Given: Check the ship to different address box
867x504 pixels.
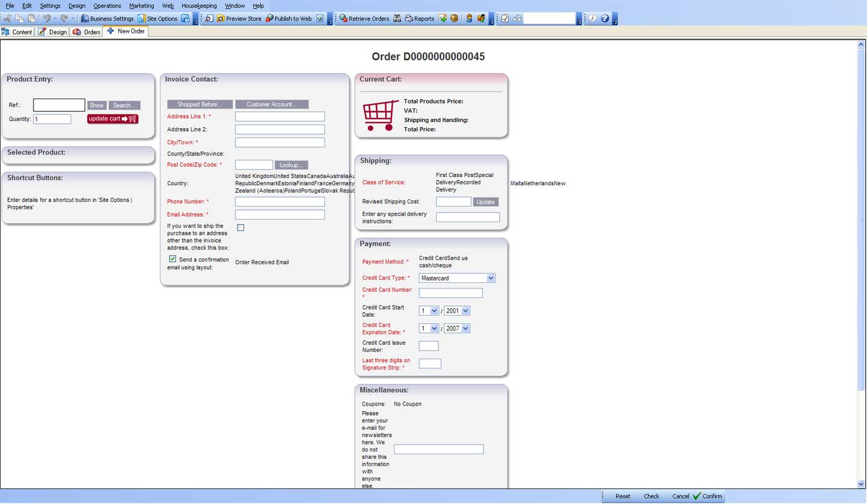Looking at the screenshot, I should 241,228.
